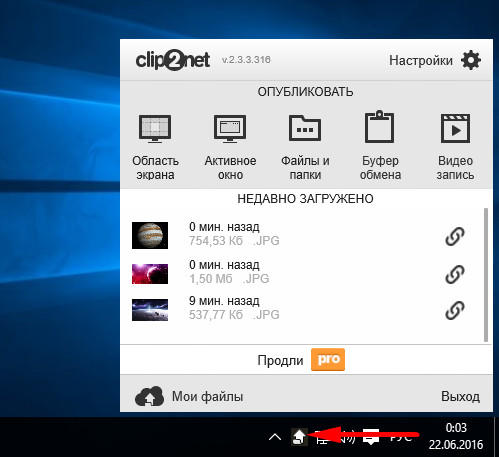Click Выход to exit
Image resolution: width=499 pixels, height=457 pixels.
(x=460, y=397)
